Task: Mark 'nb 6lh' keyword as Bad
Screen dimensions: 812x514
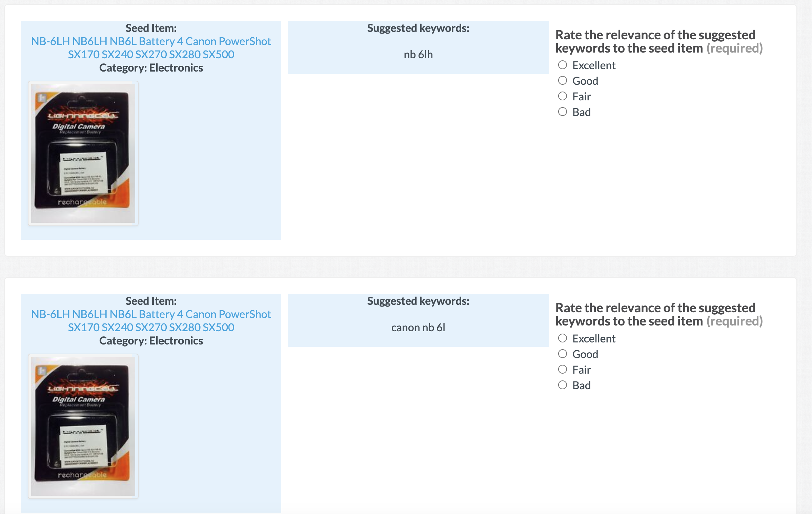Action: [563, 112]
